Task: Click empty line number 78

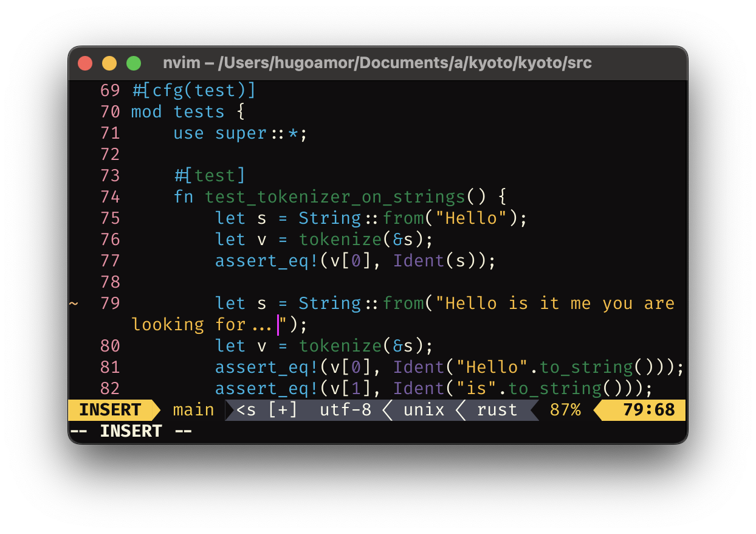Action: coord(110,282)
